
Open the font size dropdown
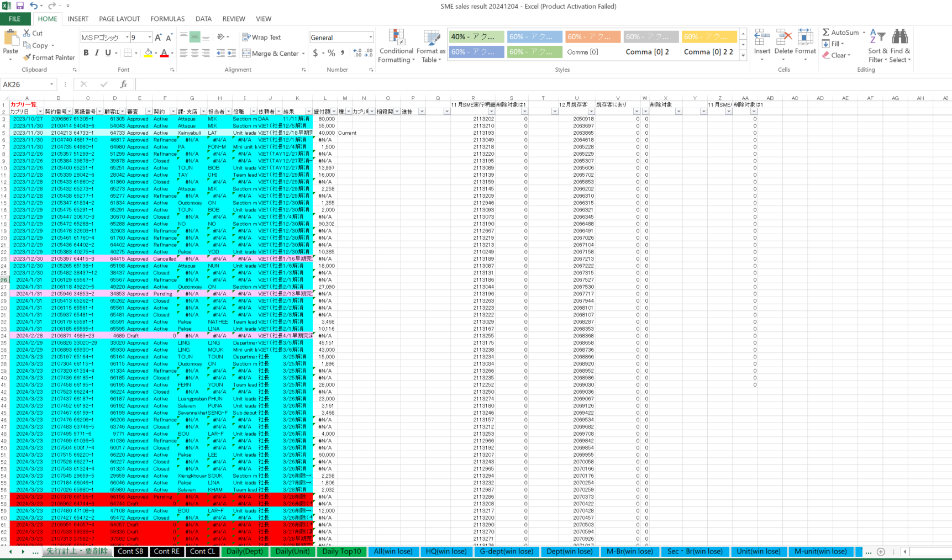[149, 37]
